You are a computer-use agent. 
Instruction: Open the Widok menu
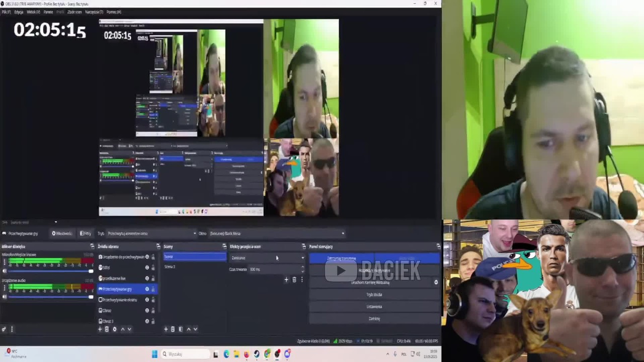coord(33,12)
